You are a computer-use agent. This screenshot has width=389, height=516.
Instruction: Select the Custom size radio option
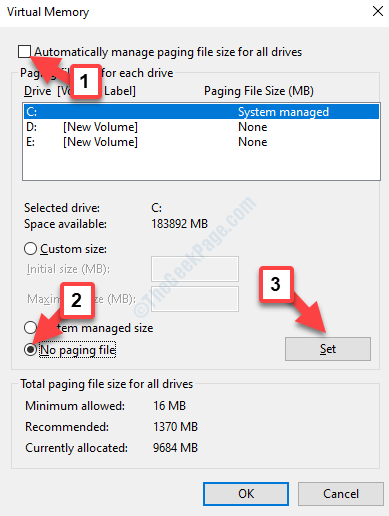(30, 249)
